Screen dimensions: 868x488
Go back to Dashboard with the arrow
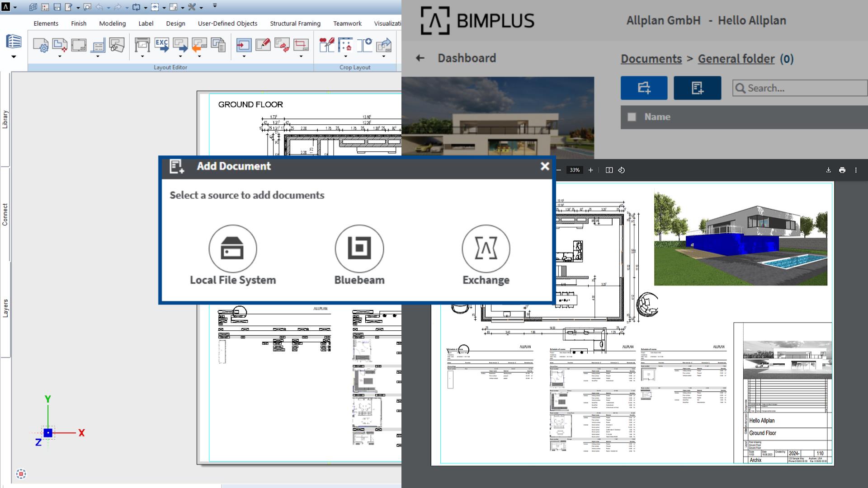click(x=420, y=58)
